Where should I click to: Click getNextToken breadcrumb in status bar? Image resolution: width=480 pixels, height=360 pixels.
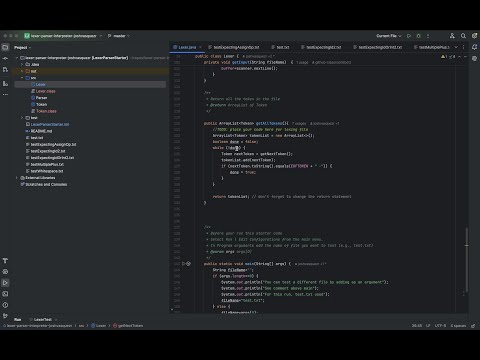click(x=128, y=326)
